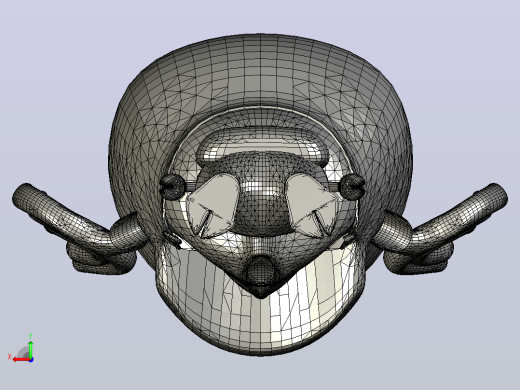Click the blue Z axis dot on triad
The height and width of the screenshot is (390, 520).
coord(31,360)
